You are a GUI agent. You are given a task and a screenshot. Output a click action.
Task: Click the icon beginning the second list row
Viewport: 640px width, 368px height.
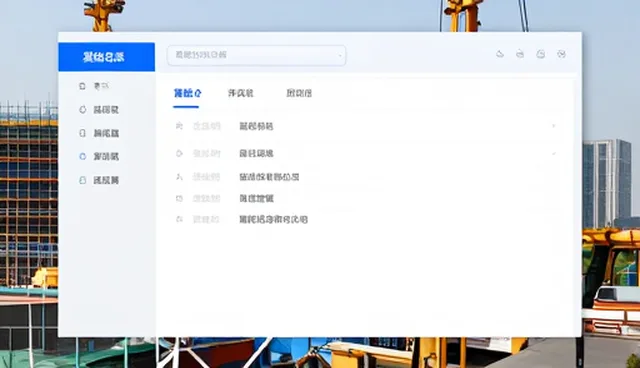coord(179,153)
